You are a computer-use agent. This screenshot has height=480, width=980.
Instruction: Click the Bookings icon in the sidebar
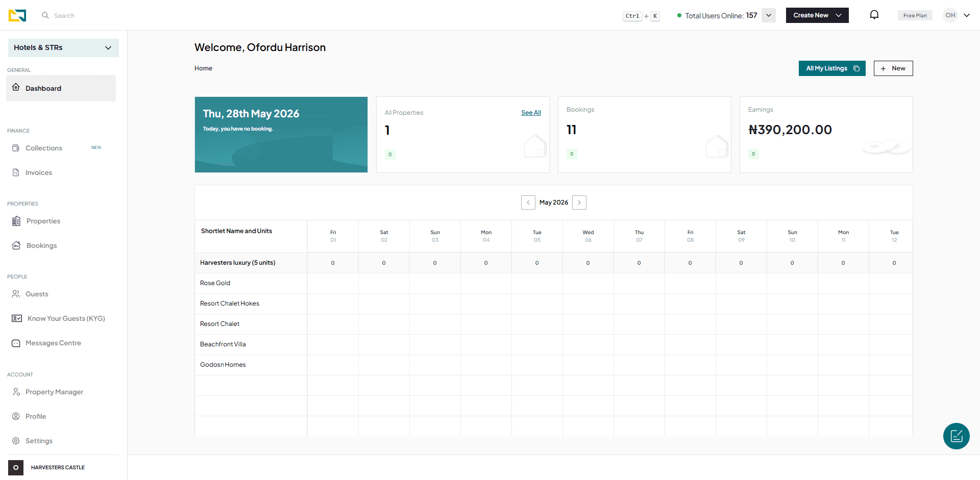[x=16, y=245]
